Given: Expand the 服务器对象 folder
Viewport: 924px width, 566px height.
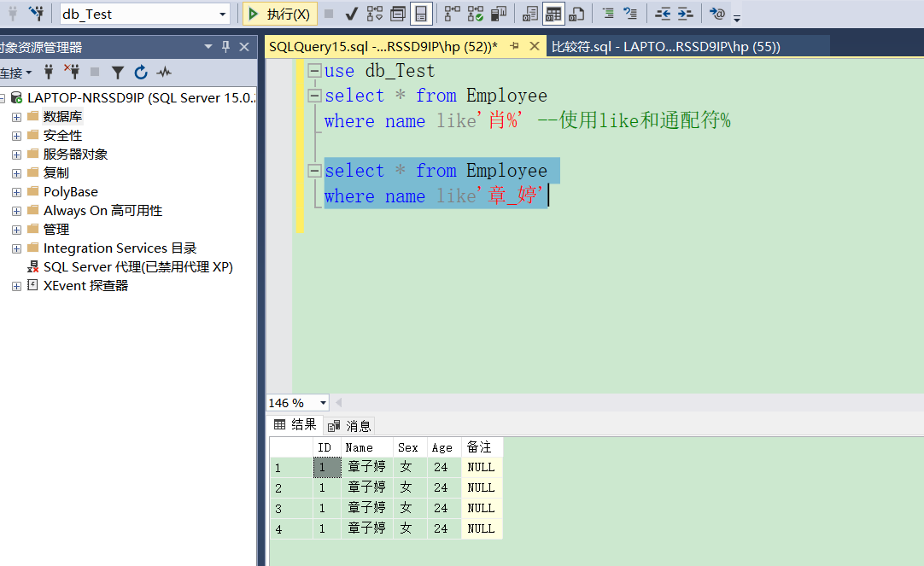Looking at the screenshot, I should tap(16, 155).
